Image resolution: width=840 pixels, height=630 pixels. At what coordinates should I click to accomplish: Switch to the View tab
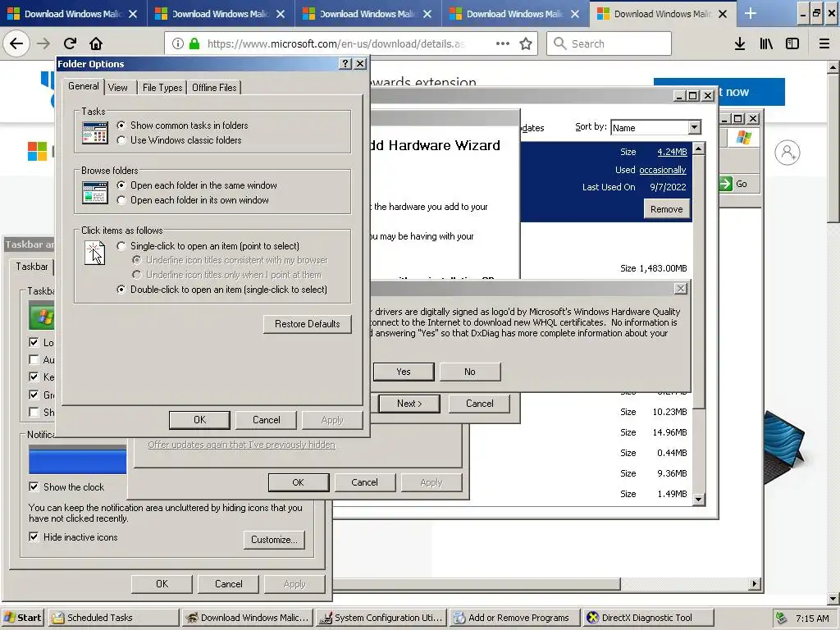tap(117, 87)
